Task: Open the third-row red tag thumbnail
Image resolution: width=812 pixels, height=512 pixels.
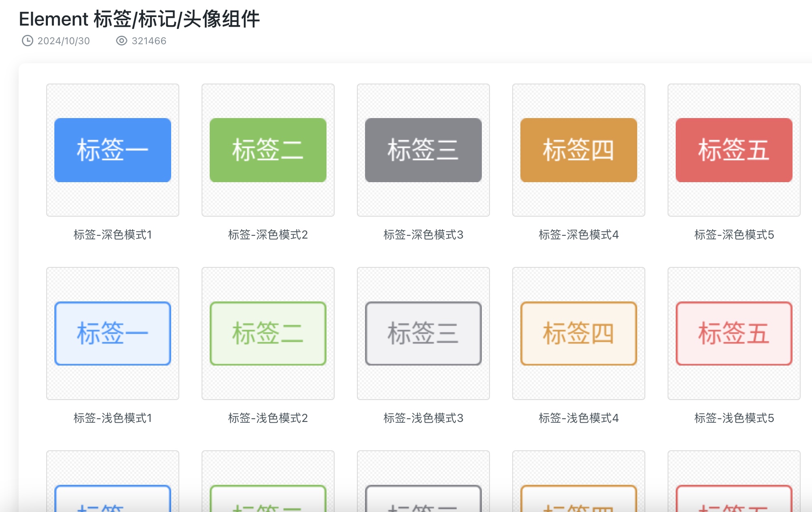Action: pos(734,482)
